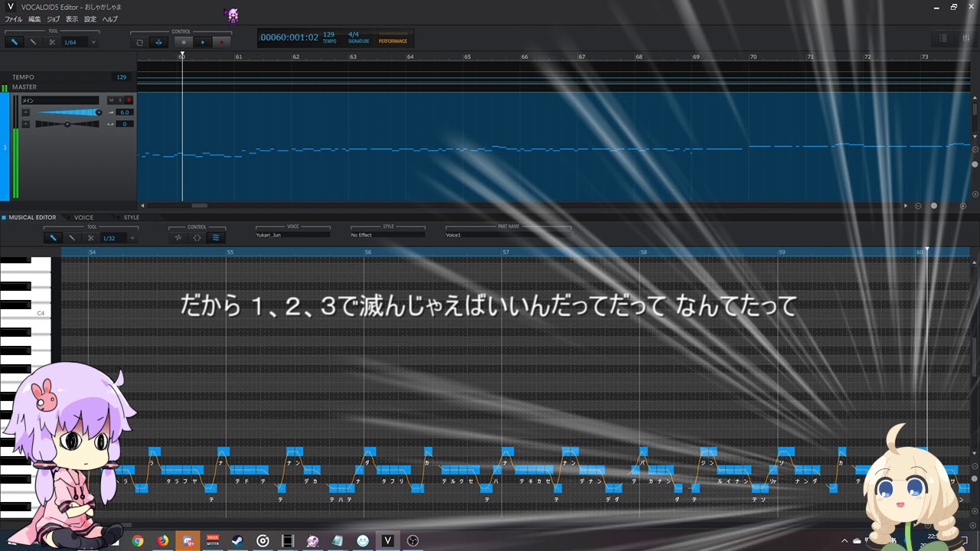Viewport: 980px width, 551px height.
Task: Click the メイン track name field
Action: click(x=60, y=100)
